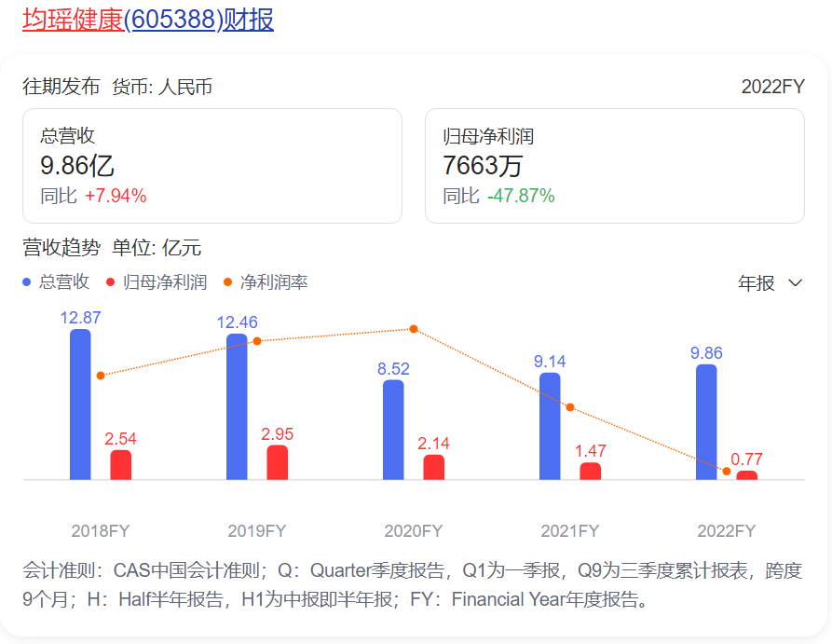This screenshot has width=832, height=644.
Task: Click the 2022FY axis label under chart
Action: tap(727, 531)
